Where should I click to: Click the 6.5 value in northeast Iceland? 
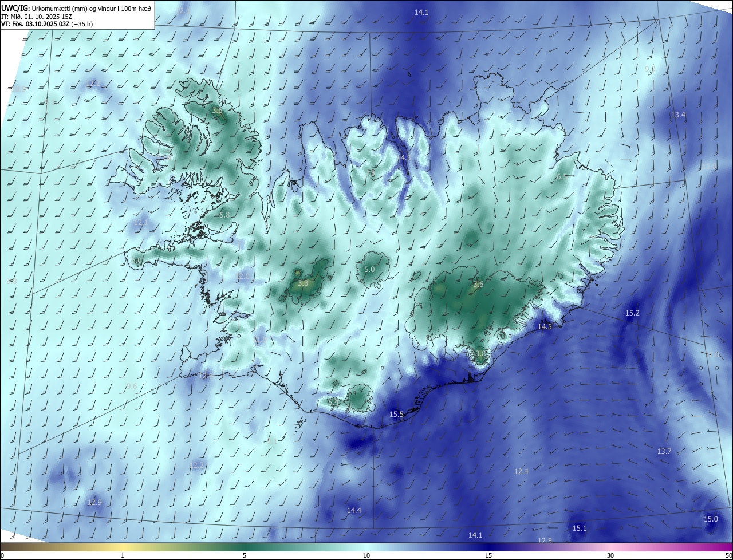(562, 177)
